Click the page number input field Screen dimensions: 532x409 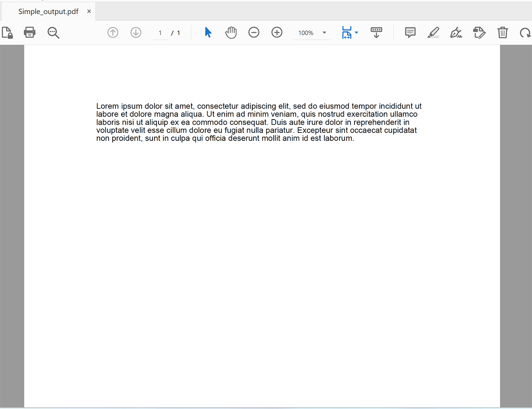[x=160, y=33]
